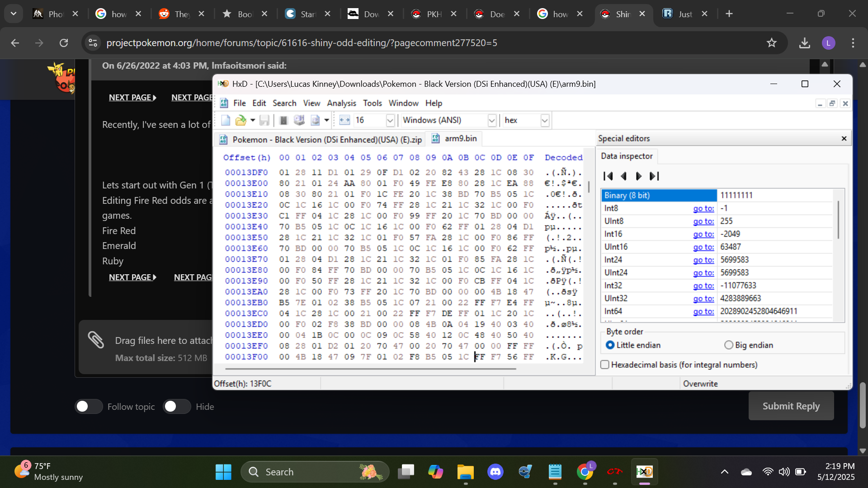The width and height of the screenshot is (868, 488).
Task: Open the Analysis menu
Action: (341, 103)
